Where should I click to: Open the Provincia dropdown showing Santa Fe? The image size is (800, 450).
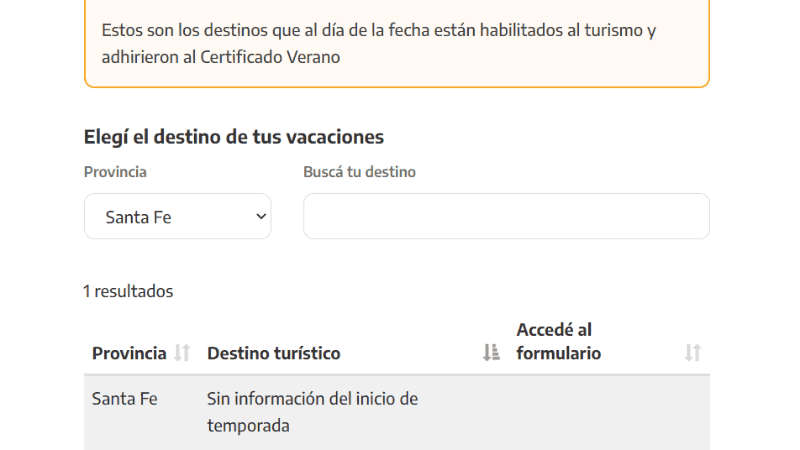[x=177, y=216]
